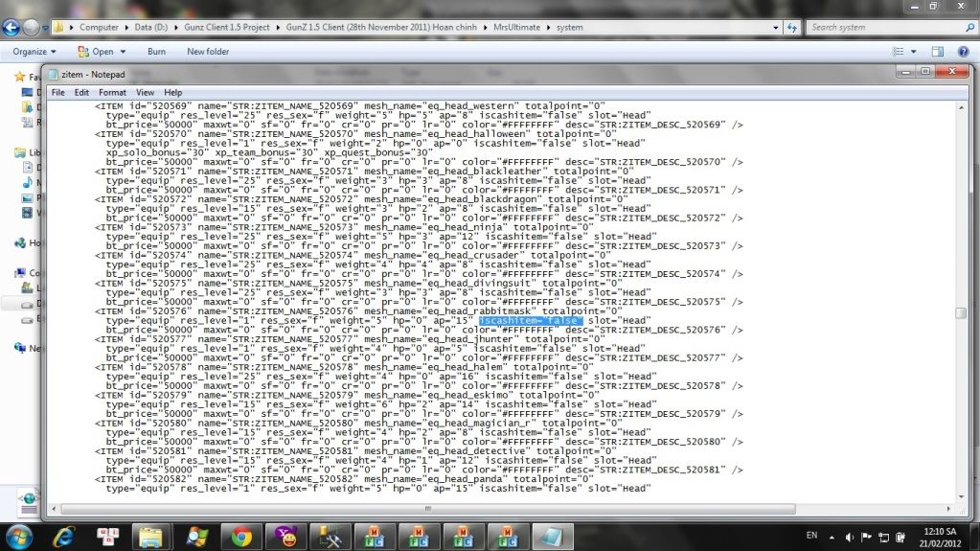This screenshot has width=980, height=551.
Task: Switch to Notepad taskbar icon
Action: click(x=552, y=536)
